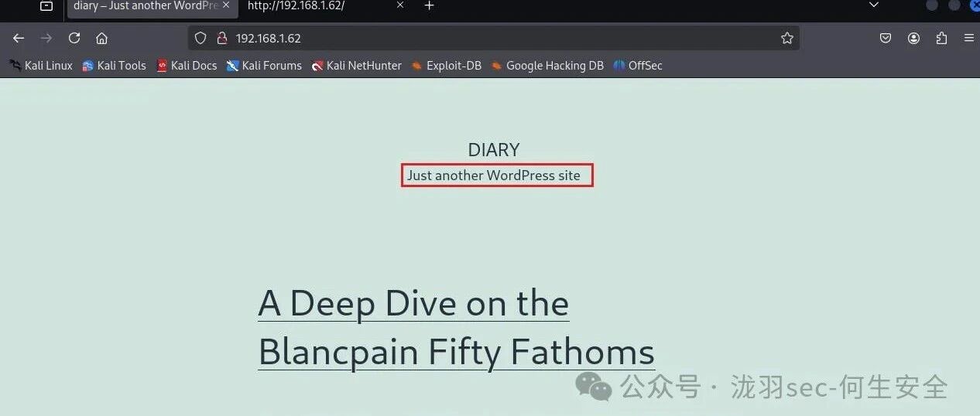Click the forward navigation arrow
This screenshot has height=416, width=980.
tap(46, 38)
